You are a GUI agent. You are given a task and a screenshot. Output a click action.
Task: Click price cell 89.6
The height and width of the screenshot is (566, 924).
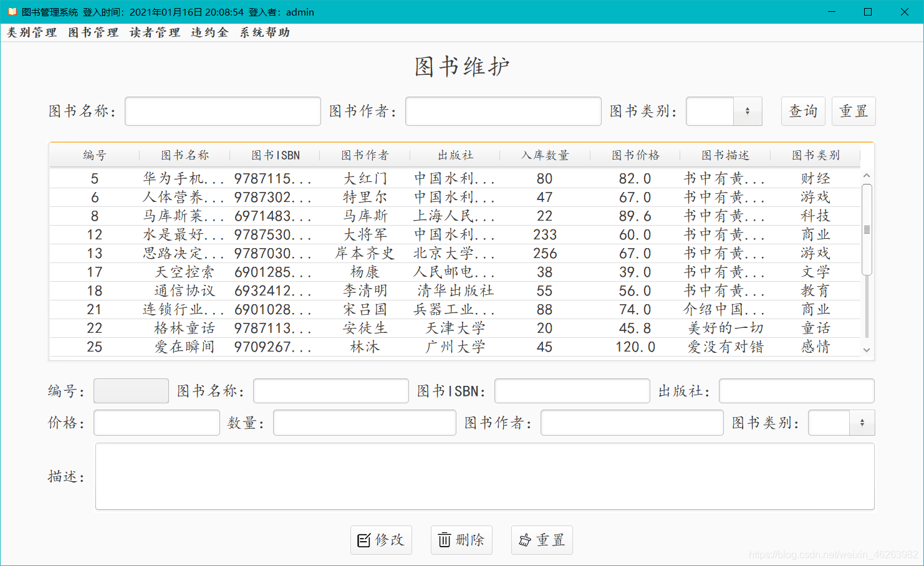pos(635,216)
